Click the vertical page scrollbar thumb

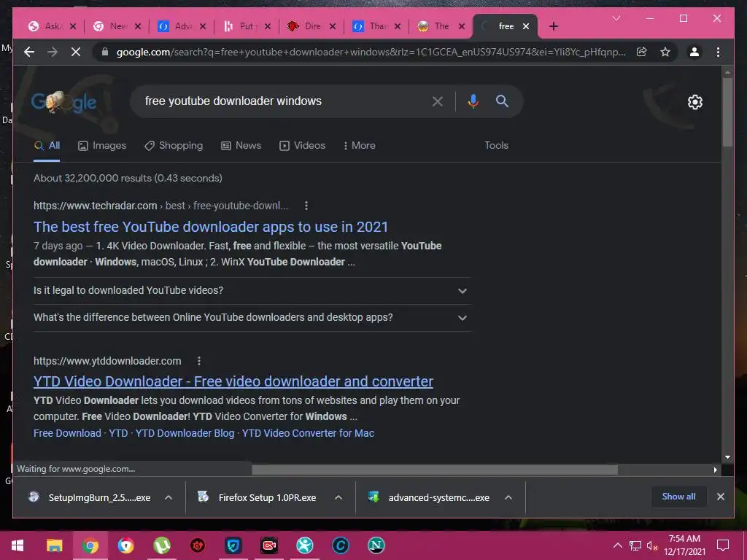coord(727,112)
